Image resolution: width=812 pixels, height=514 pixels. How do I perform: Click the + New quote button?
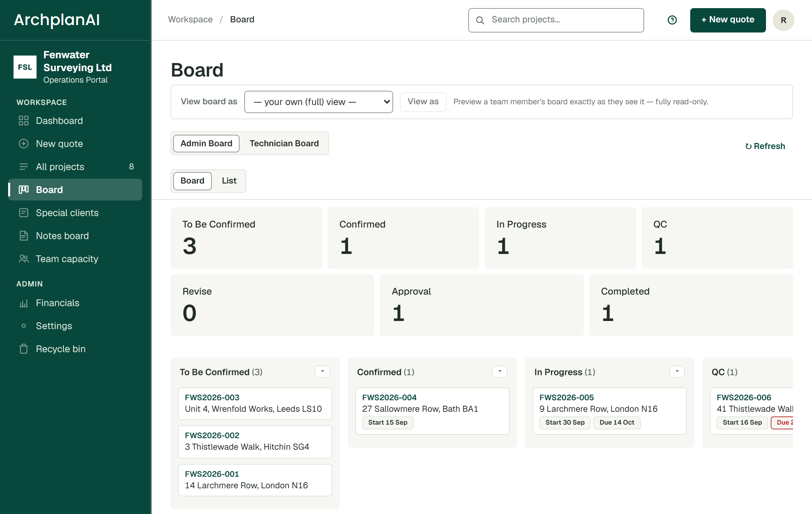(x=728, y=20)
